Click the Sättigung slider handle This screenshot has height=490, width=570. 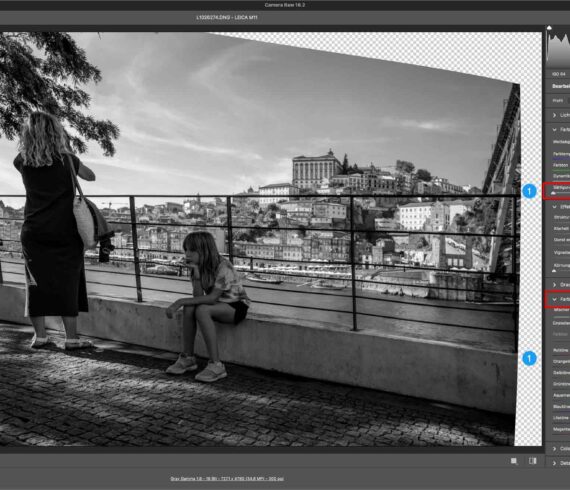(x=553, y=193)
